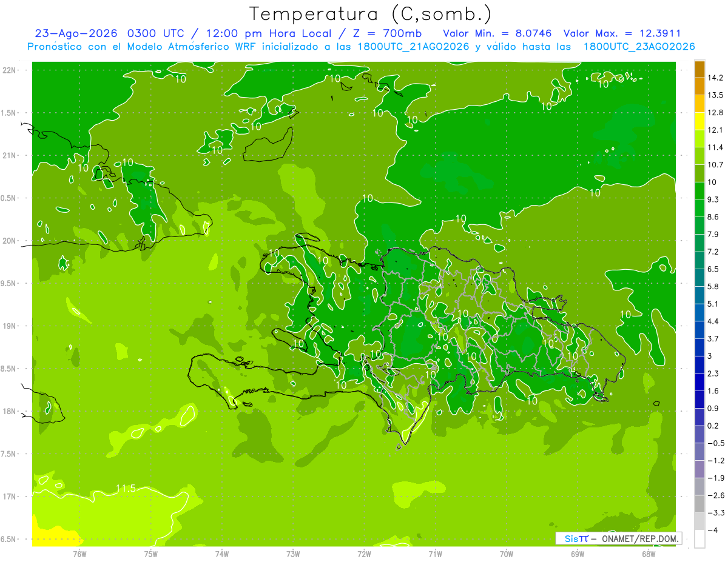Click the '21N' latitude label
728x562 pixels.
(10, 155)
